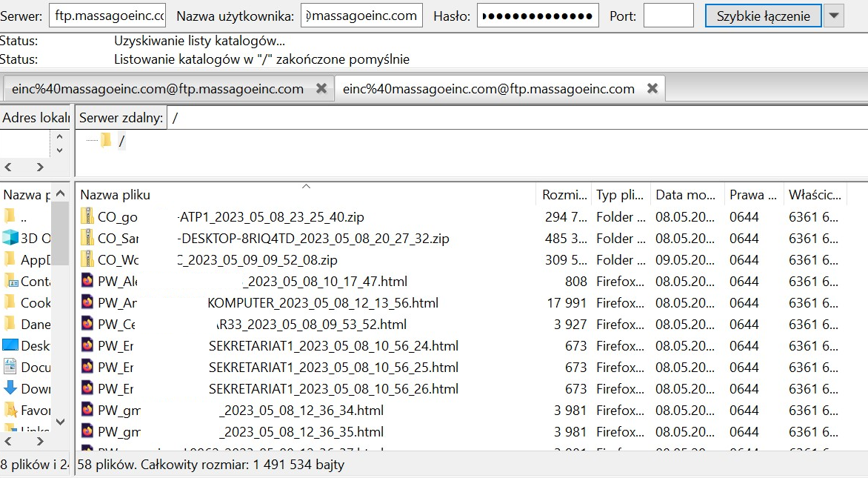Select the Firefox icon of R33_2023_05_08_09_53_52.html

coord(87,324)
